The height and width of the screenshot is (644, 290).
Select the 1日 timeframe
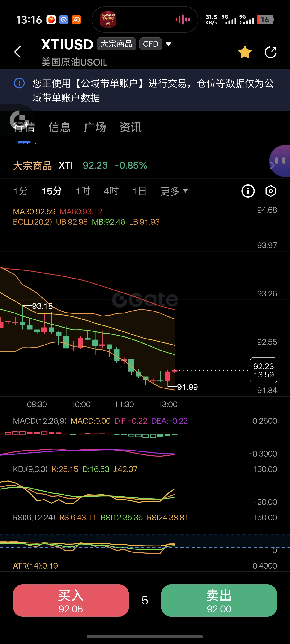[139, 191]
